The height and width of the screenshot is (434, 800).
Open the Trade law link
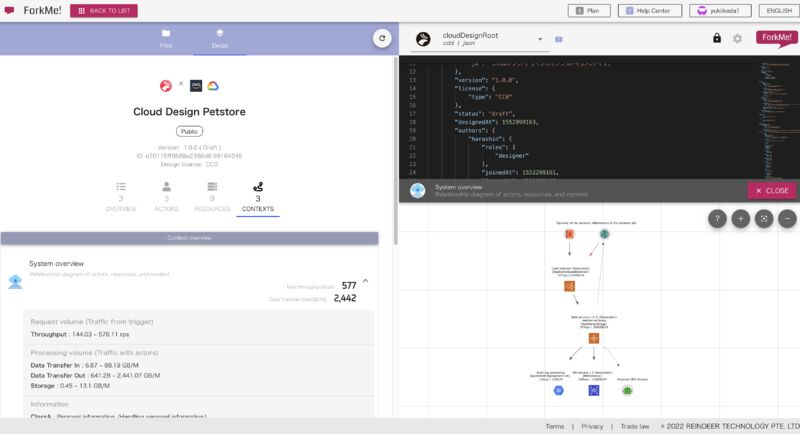[x=635, y=426]
